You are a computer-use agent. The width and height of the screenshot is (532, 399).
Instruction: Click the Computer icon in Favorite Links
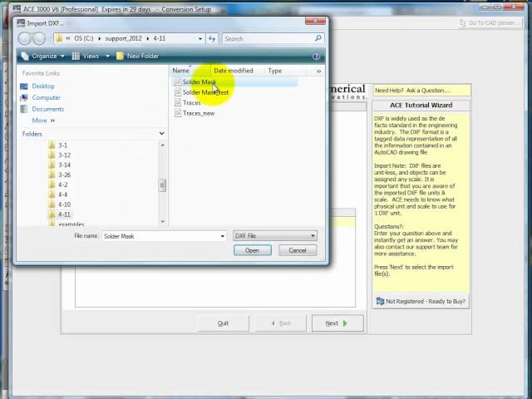click(24, 98)
